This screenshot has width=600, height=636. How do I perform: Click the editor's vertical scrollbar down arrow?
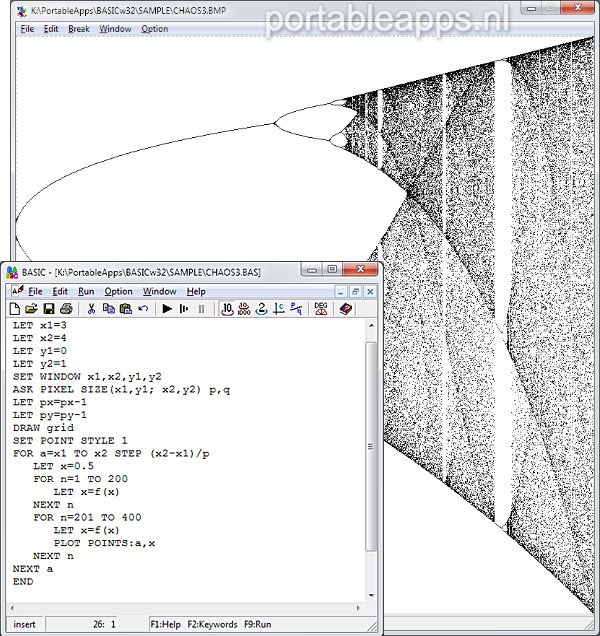coord(372,594)
